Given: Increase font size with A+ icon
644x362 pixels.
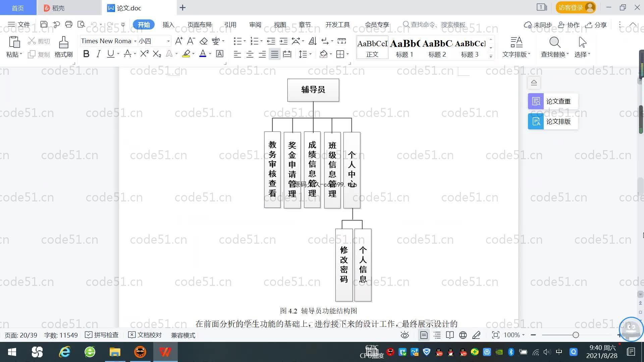Looking at the screenshot, I should point(179,41).
